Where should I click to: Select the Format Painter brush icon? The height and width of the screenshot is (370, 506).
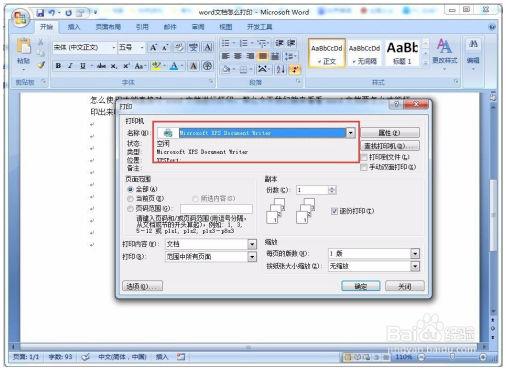41,65
